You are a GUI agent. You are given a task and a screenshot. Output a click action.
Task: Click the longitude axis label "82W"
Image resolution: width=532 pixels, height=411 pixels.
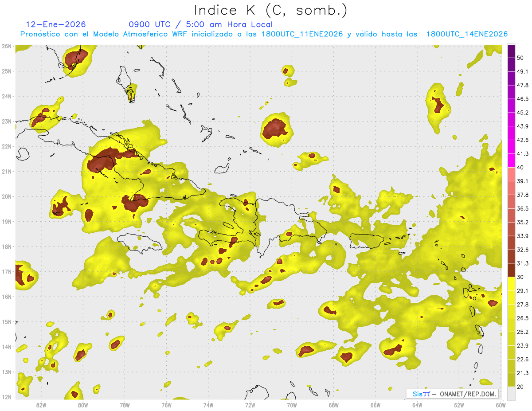[41, 405]
